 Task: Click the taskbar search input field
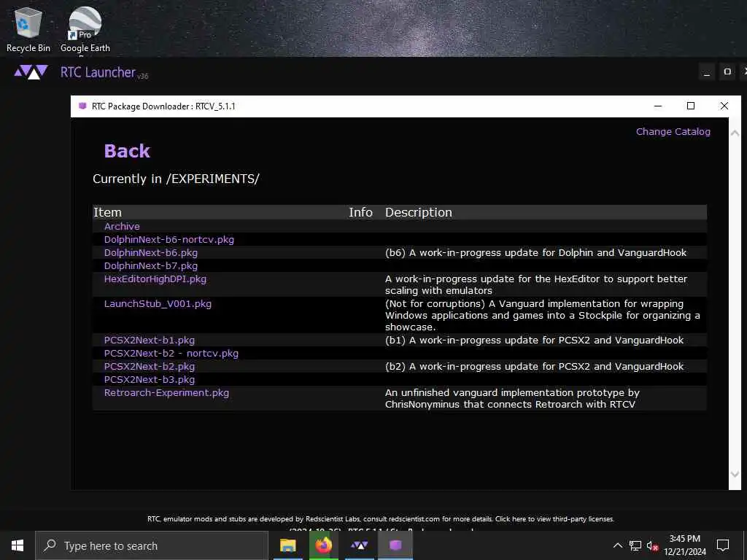tap(152, 545)
